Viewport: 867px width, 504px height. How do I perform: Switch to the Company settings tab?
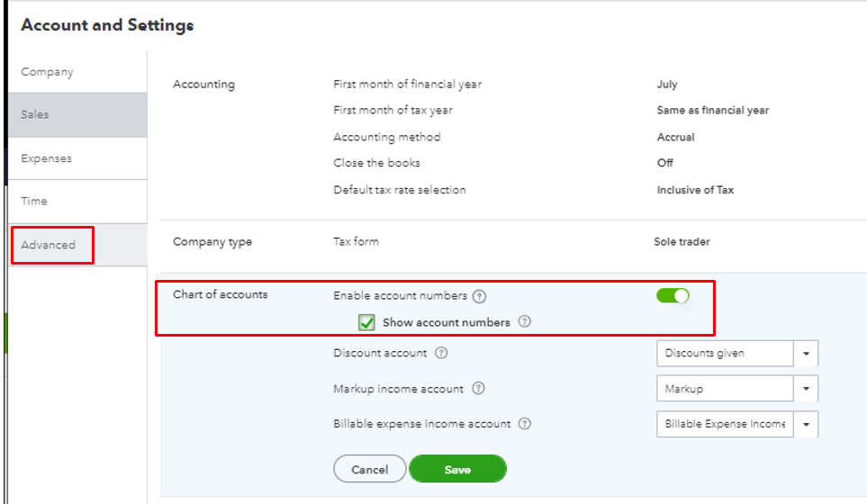coord(47,72)
